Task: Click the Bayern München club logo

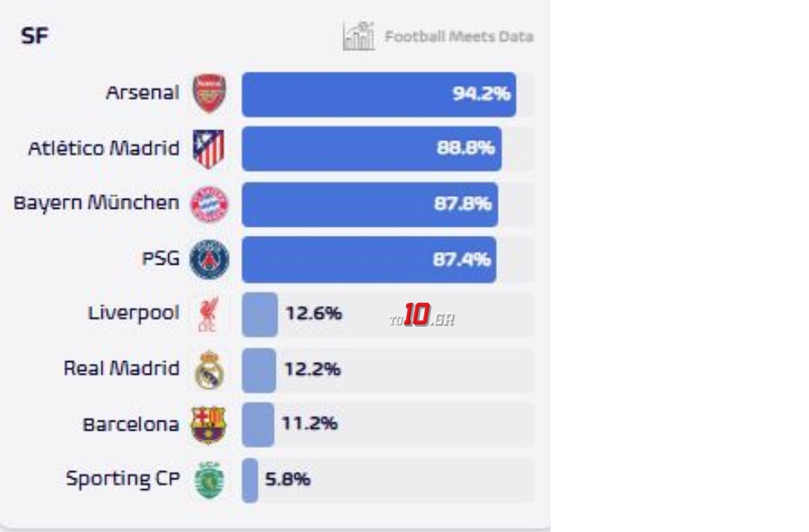Action: [x=209, y=204]
